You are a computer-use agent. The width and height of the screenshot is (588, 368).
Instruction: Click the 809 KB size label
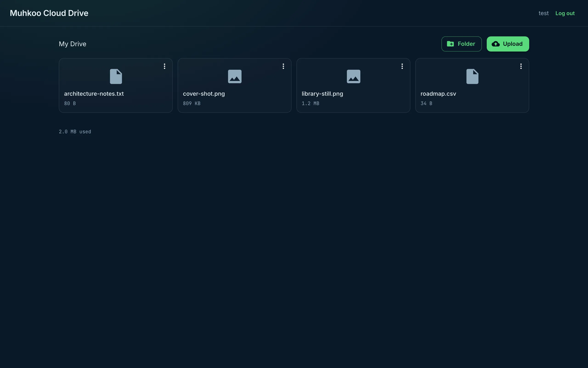tap(192, 103)
